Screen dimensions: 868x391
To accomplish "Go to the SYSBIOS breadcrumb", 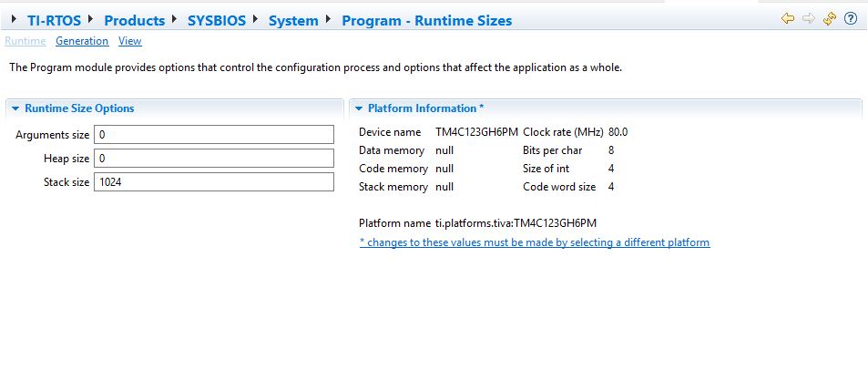I will (x=217, y=20).
